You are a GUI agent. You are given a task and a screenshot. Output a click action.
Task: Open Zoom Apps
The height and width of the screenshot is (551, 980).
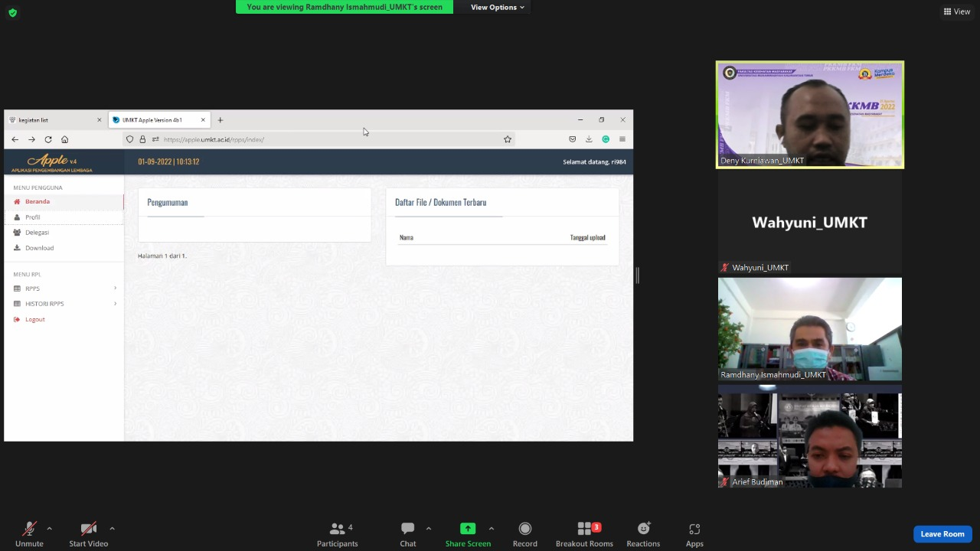[694, 533]
